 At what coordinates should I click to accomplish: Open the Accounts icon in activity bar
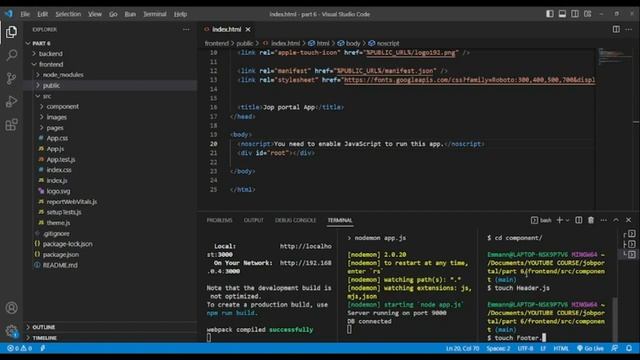point(11,308)
